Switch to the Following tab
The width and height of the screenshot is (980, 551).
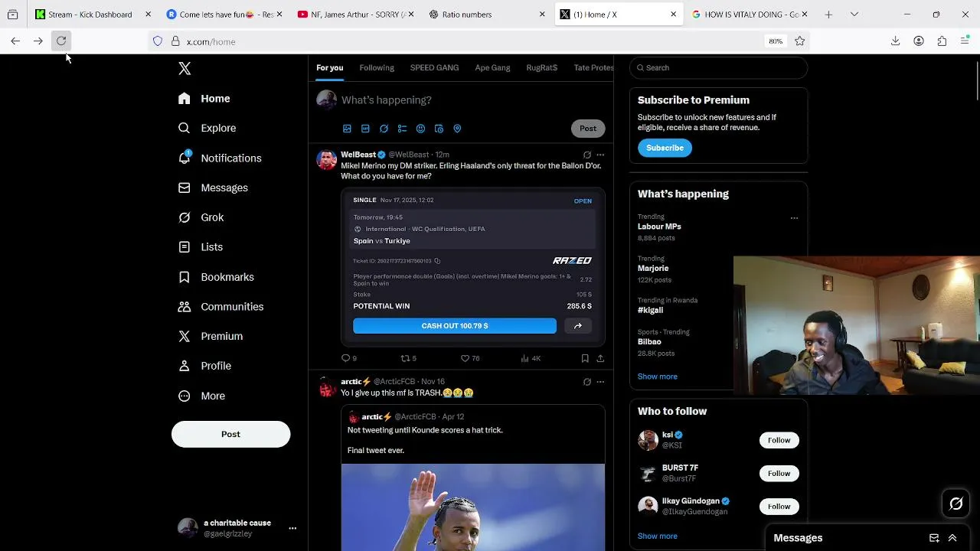377,68
